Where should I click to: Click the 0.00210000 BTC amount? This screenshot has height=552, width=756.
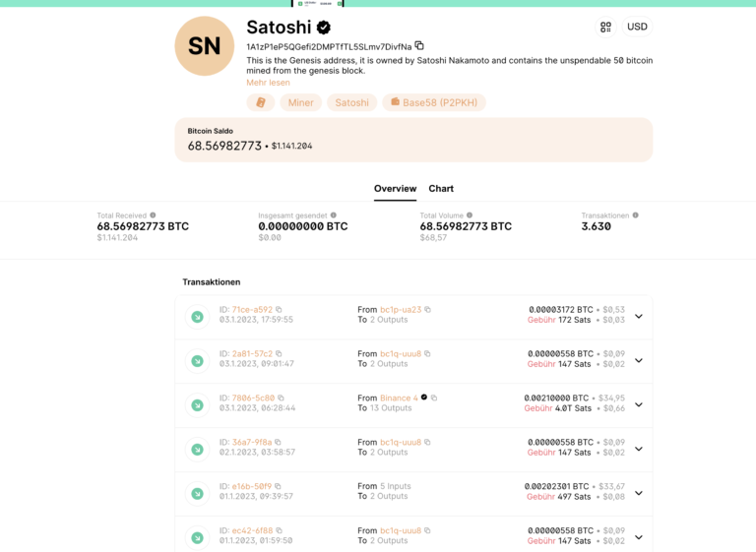pos(556,398)
